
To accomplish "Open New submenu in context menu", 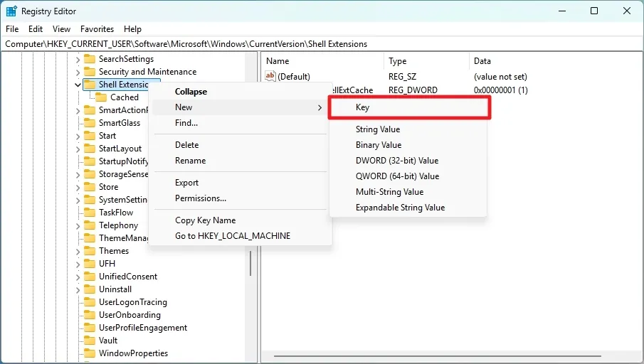I will click(240, 107).
